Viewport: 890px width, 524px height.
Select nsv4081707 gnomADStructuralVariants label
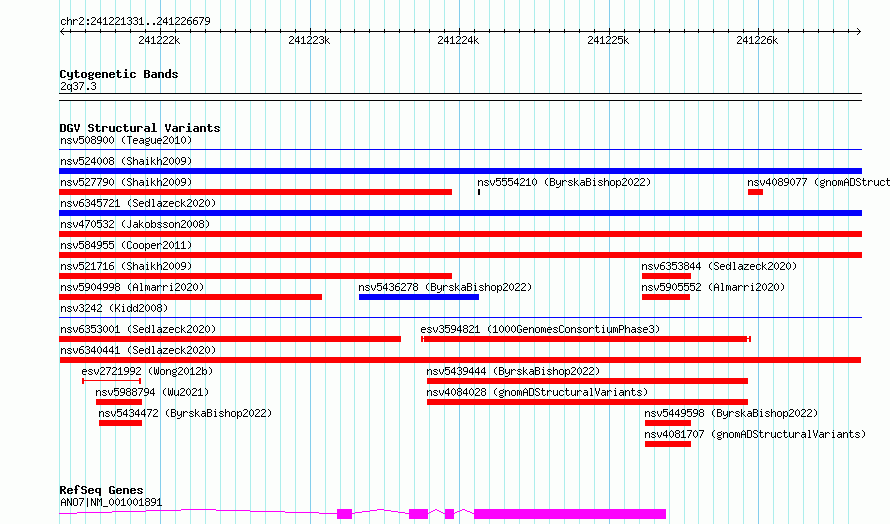pos(755,434)
